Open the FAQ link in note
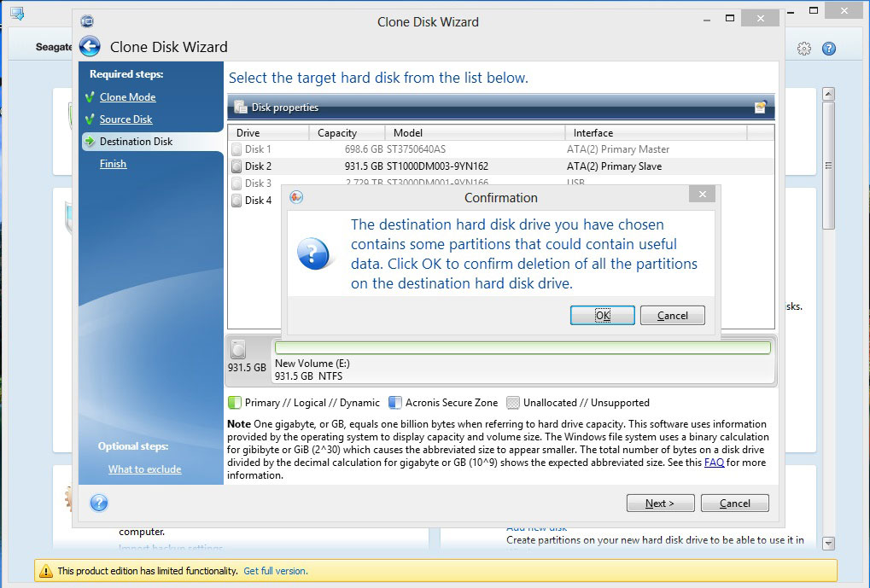This screenshot has height=588, width=870. click(714, 463)
